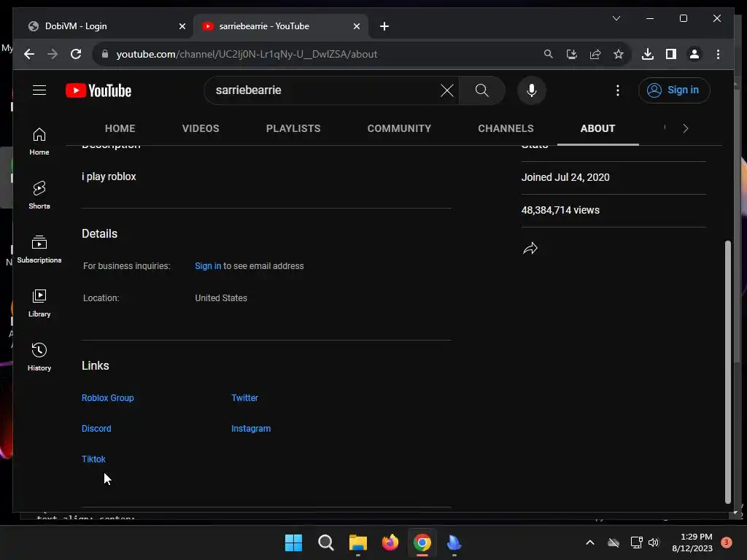747x560 pixels.
Task: Click the 'i play roblox' description
Action: [109, 176]
